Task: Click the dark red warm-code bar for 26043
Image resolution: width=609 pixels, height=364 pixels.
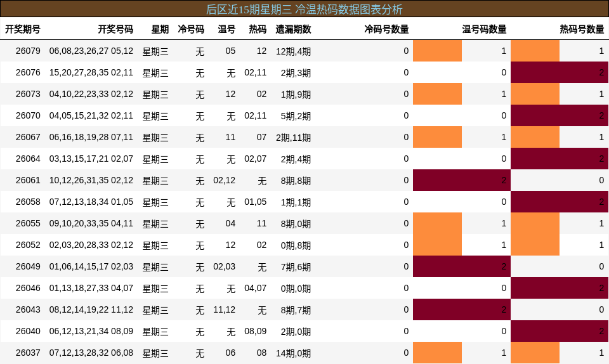Action: (461, 309)
